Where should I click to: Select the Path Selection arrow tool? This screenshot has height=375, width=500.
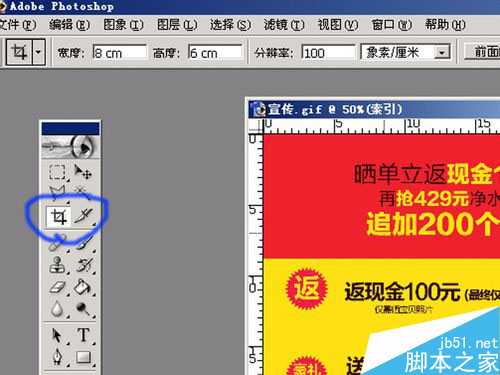(57, 335)
